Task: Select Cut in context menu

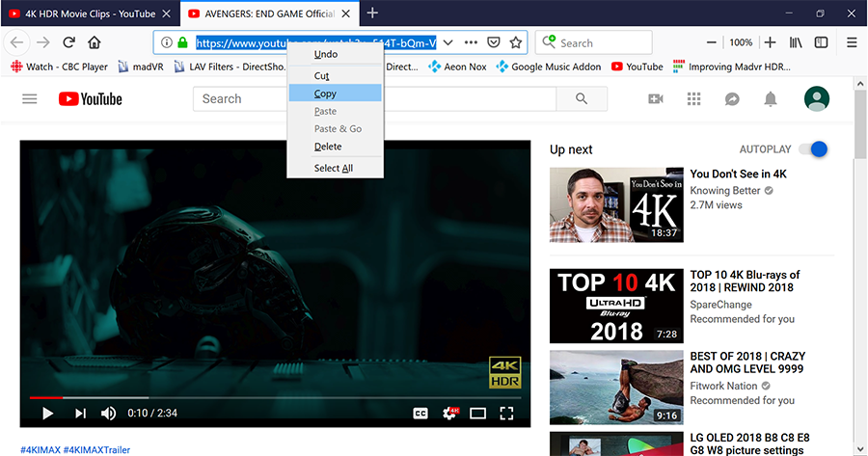Action: coord(335,76)
